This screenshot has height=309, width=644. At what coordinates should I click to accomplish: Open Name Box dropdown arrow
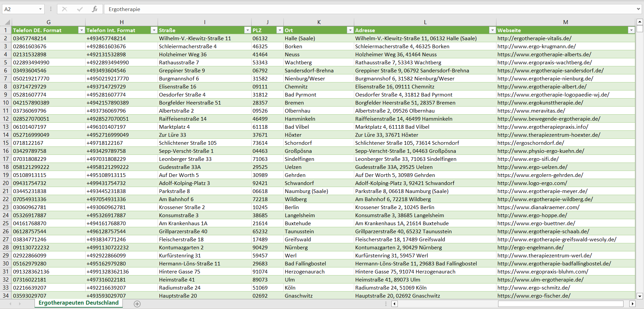click(40, 9)
